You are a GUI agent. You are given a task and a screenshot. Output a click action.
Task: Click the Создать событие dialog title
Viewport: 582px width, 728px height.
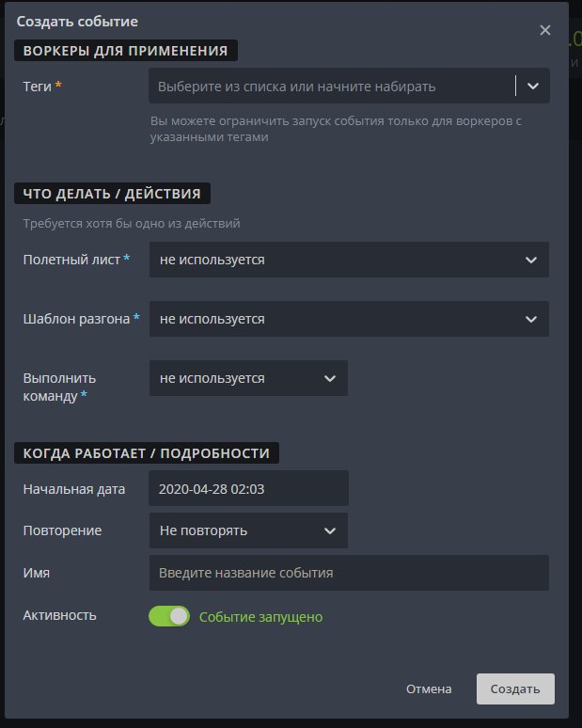(x=77, y=22)
